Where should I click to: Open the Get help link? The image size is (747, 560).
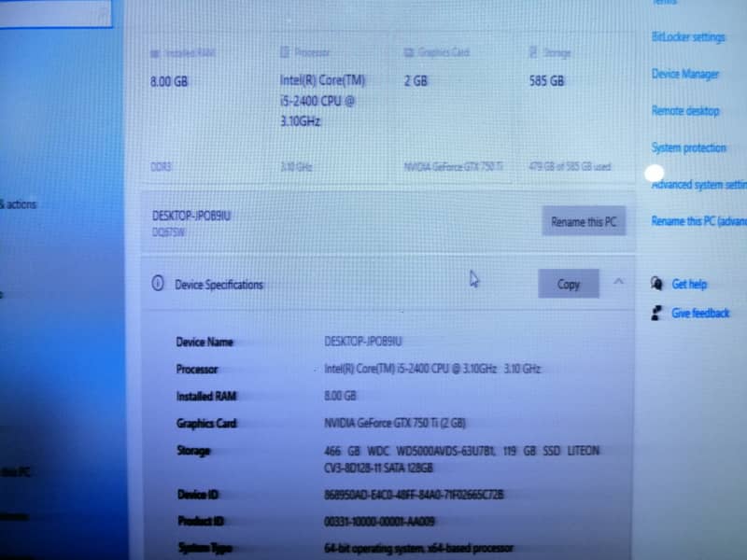point(689,285)
